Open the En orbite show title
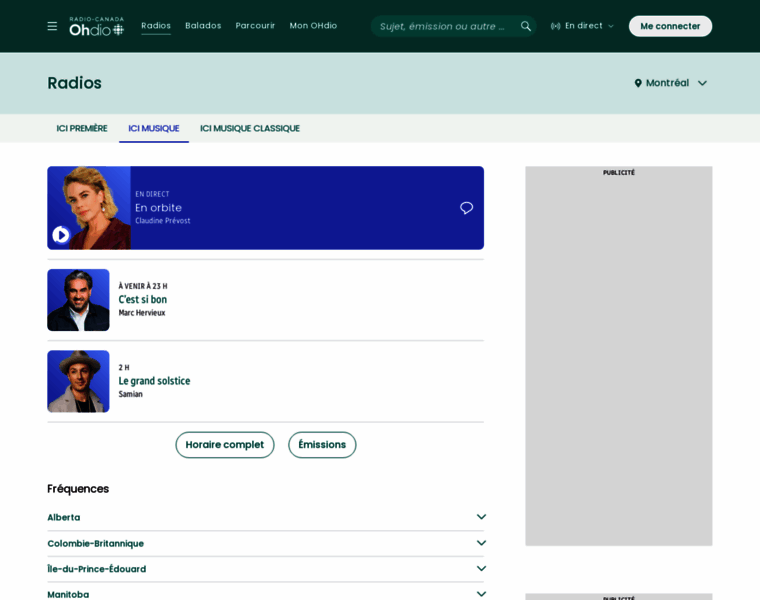 158,208
